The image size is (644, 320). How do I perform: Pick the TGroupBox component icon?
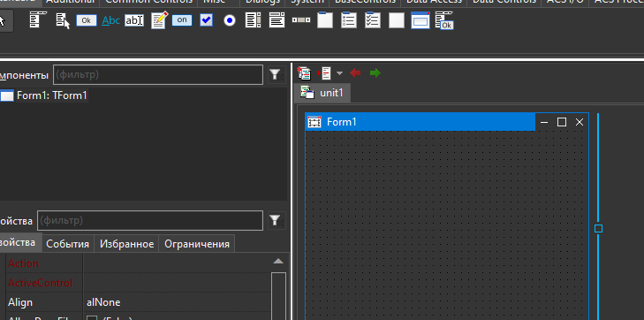[325, 20]
